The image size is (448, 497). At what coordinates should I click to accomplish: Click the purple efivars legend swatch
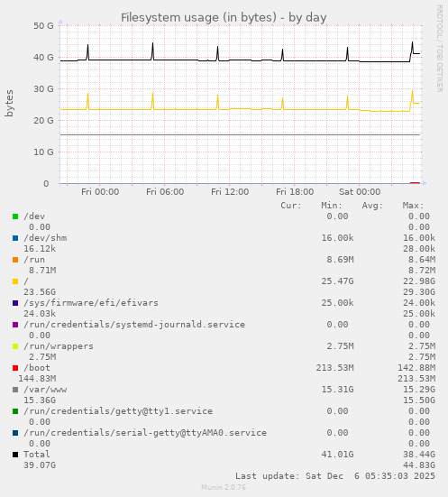pos(15,303)
